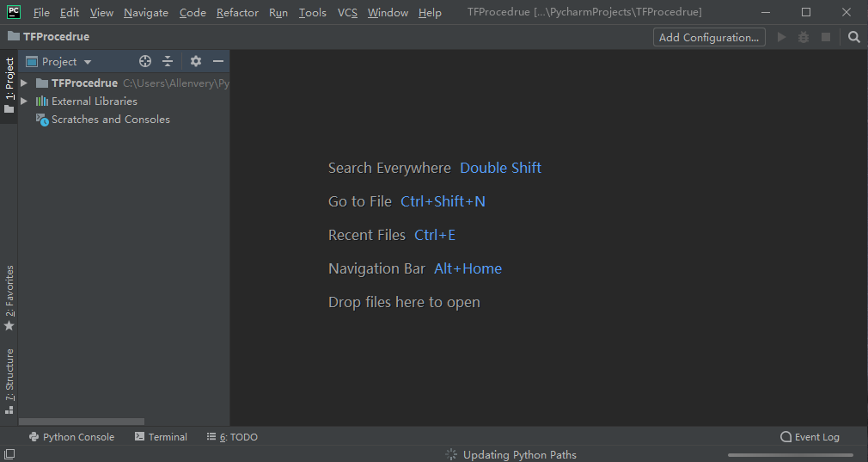This screenshot has width=868, height=462.
Task: Select Scratches and Consoles item
Action: tap(111, 120)
